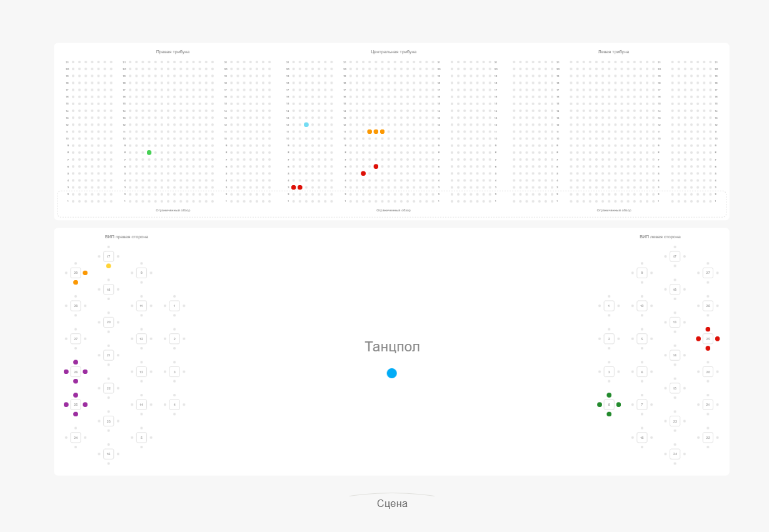This screenshot has width=769, height=532.
Task: Select the leftmost of three orange seats
Action: [369, 132]
